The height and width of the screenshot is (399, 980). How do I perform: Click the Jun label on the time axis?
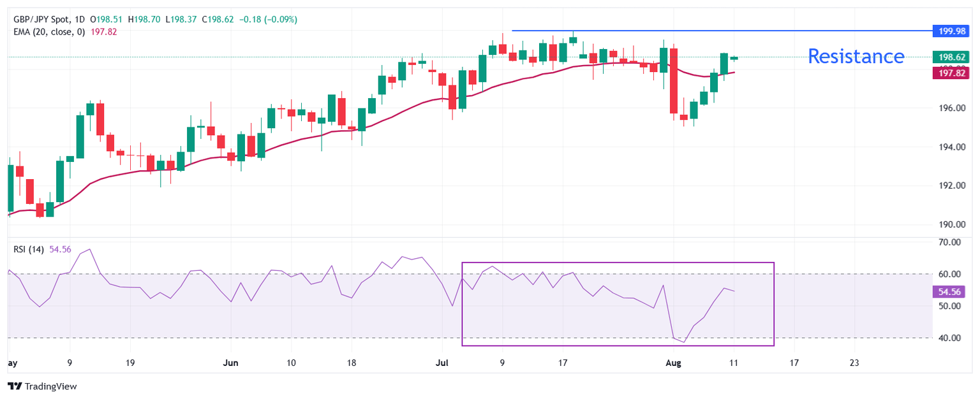(231, 363)
